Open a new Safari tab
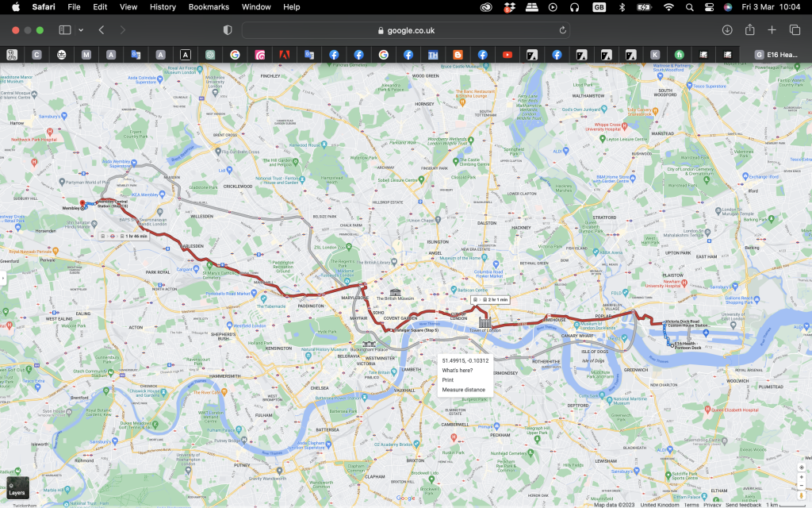The image size is (812, 508). [772, 30]
